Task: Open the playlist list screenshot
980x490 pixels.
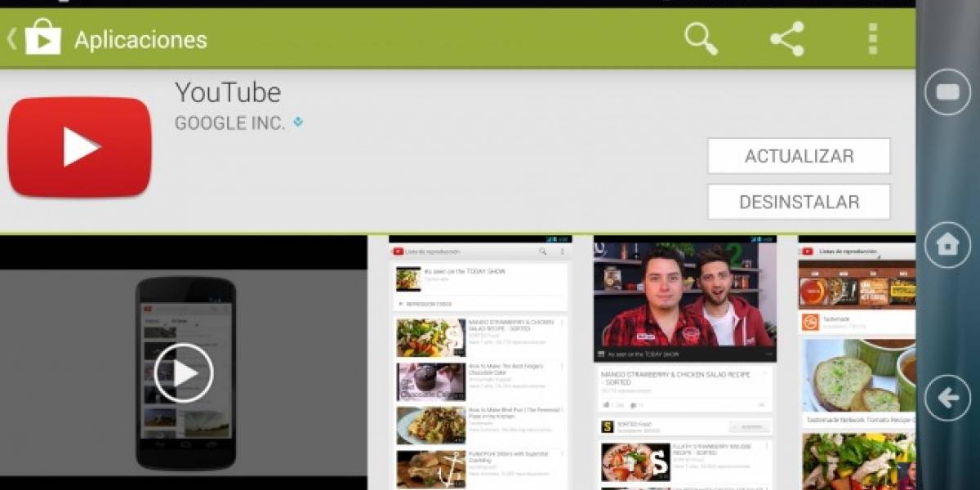Action: tap(480, 363)
